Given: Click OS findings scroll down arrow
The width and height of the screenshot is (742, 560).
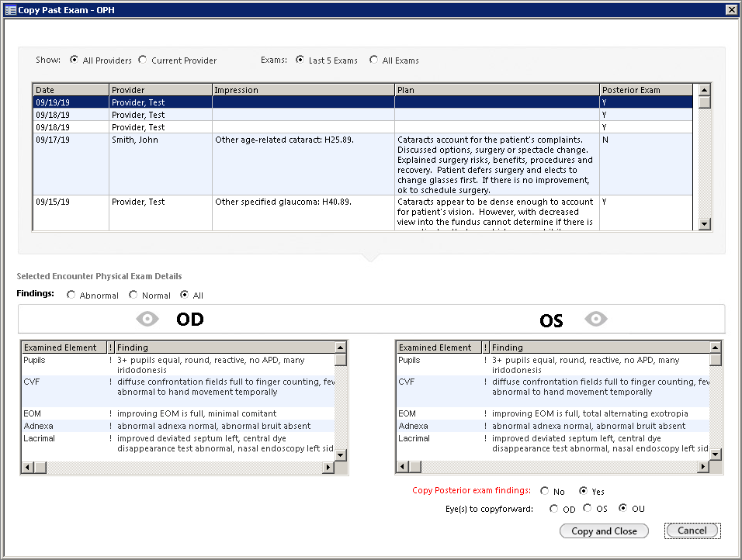Looking at the screenshot, I should (716, 455).
